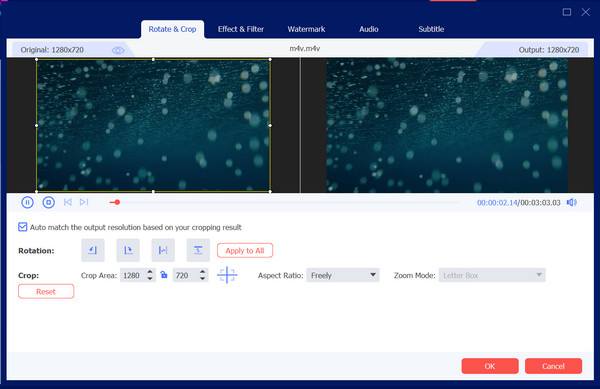Image resolution: width=600 pixels, height=389 pixels.
Task: Increase crop width with up arrow
Action: tap(150, 272)
